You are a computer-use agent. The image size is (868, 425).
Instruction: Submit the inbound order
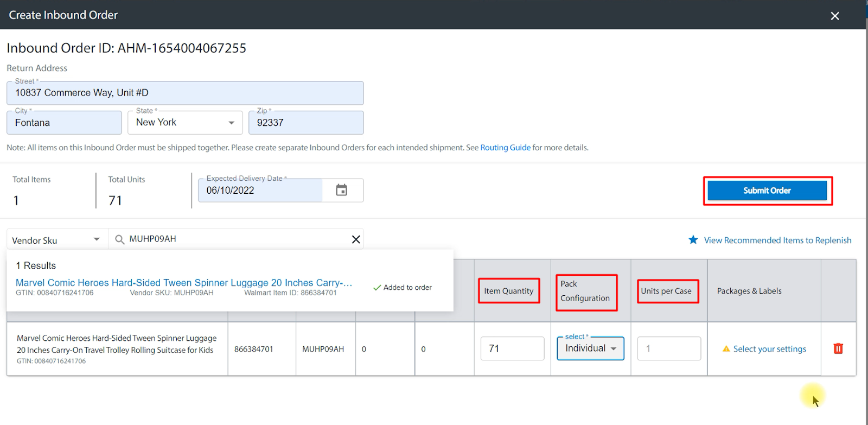767,191
